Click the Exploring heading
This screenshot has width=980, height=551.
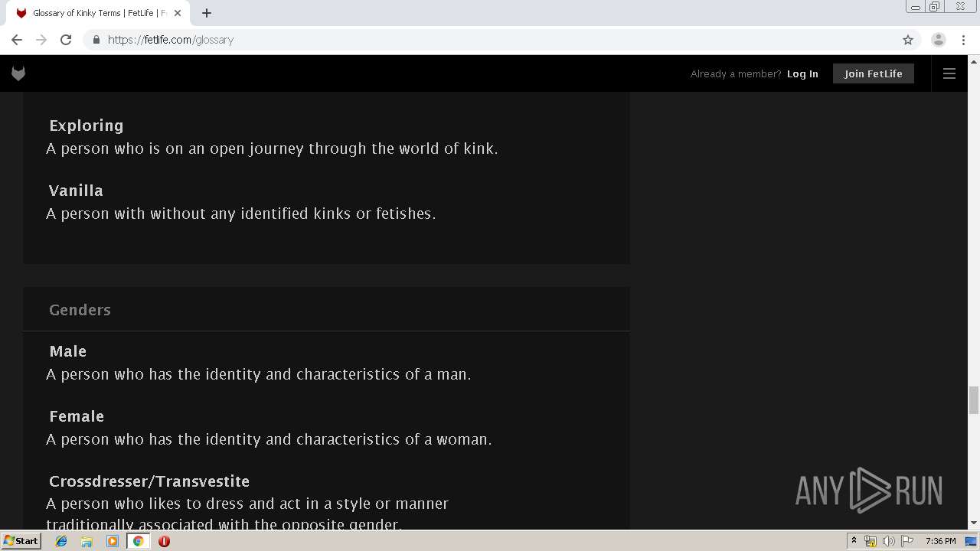[x=87, y=126]
